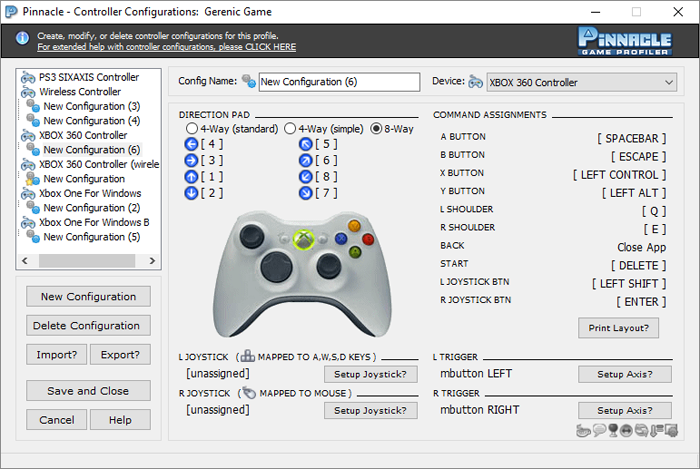Image resolution: width=700 pixels, height=469 pixels.
Task: Select New Configuration (5) in the list
Action: pyautogui.click(x=92, y=237)
